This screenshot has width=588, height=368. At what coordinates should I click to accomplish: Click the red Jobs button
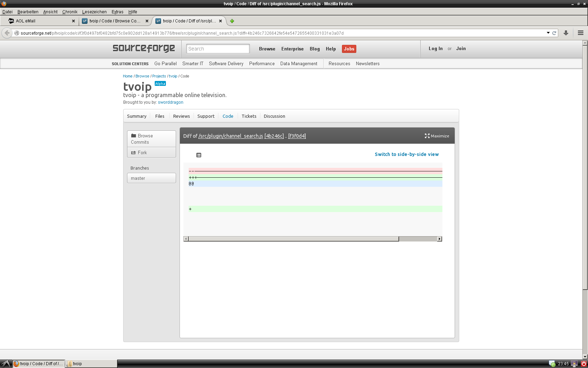(x=349, y=49)
